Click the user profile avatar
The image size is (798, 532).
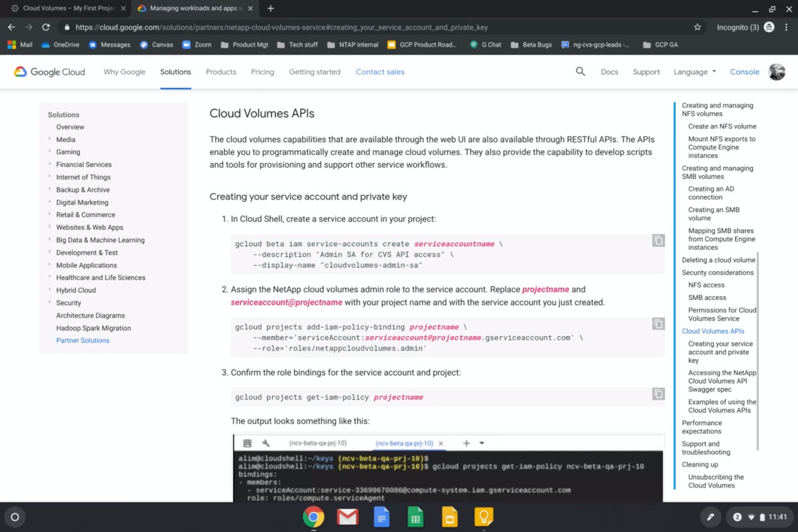click(x=777, y=72)
